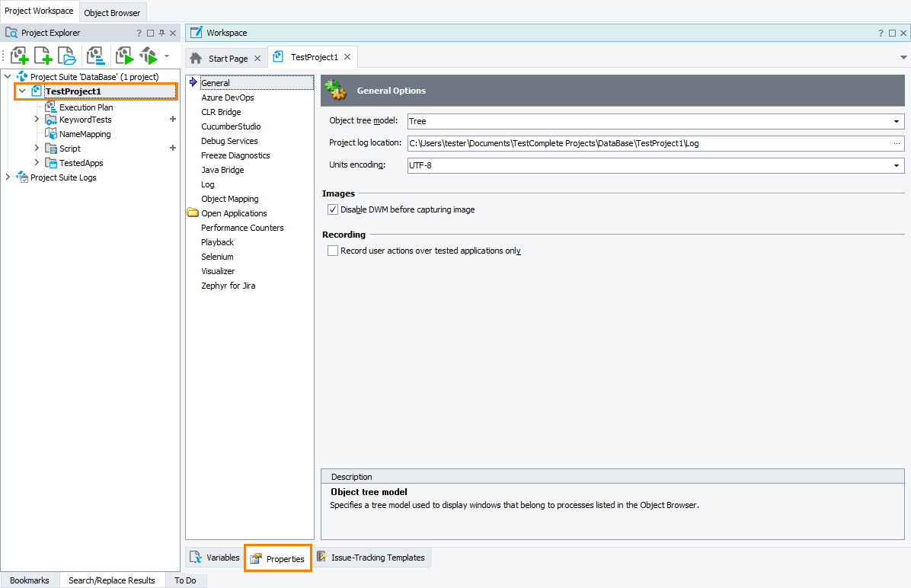The image size is (911, 588).
Task: Click the Organize Test Items icon
Action: point(94,55)
